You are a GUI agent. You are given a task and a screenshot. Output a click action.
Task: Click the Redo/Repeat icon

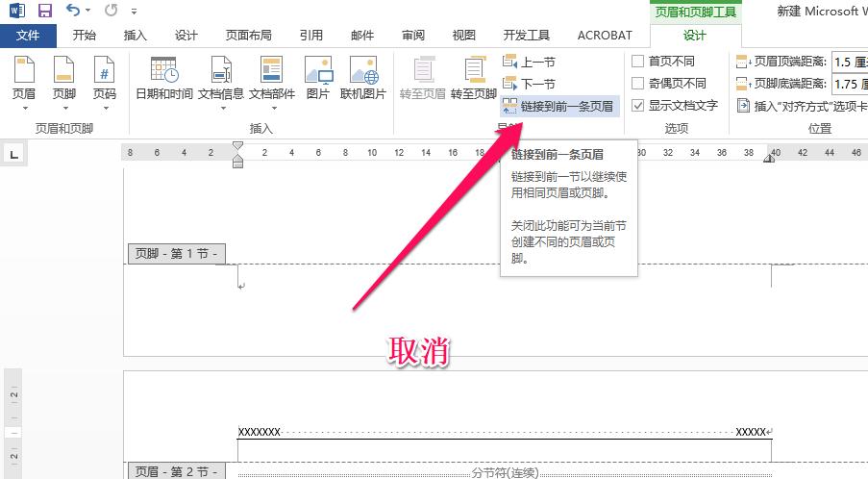(x=112, y=10)
